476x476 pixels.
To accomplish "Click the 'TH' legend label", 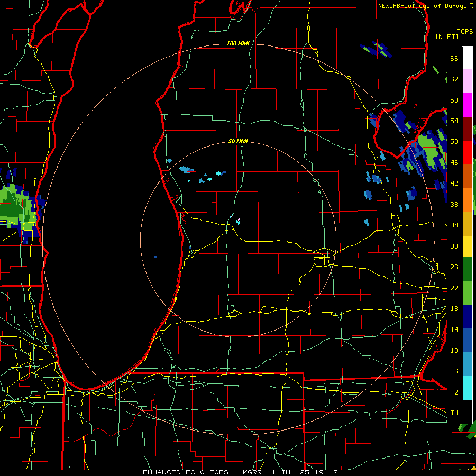I will (454, 413).
